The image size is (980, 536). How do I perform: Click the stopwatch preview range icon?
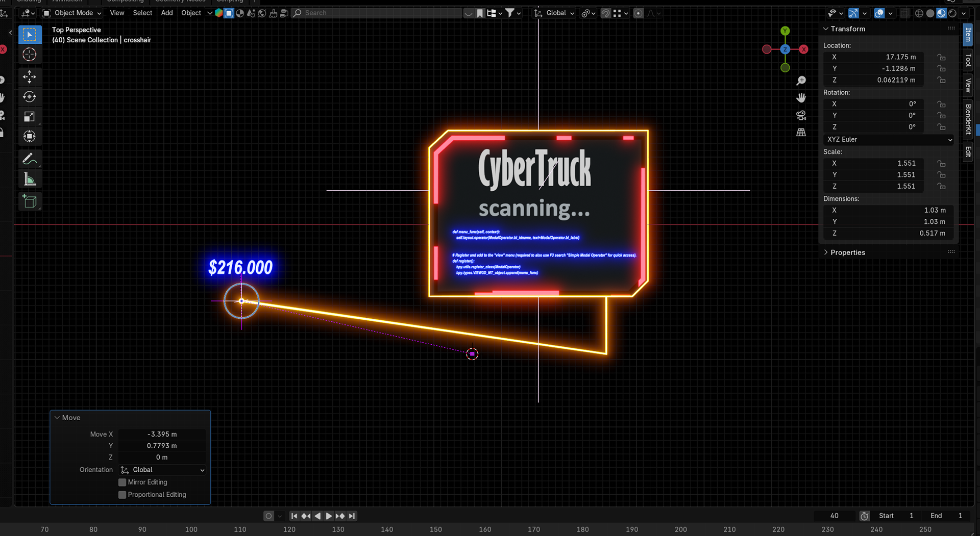[x=864, y=516]
